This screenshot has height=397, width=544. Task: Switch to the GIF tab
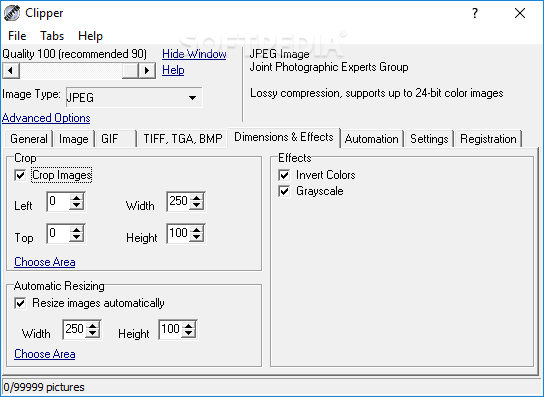(116, 139)
